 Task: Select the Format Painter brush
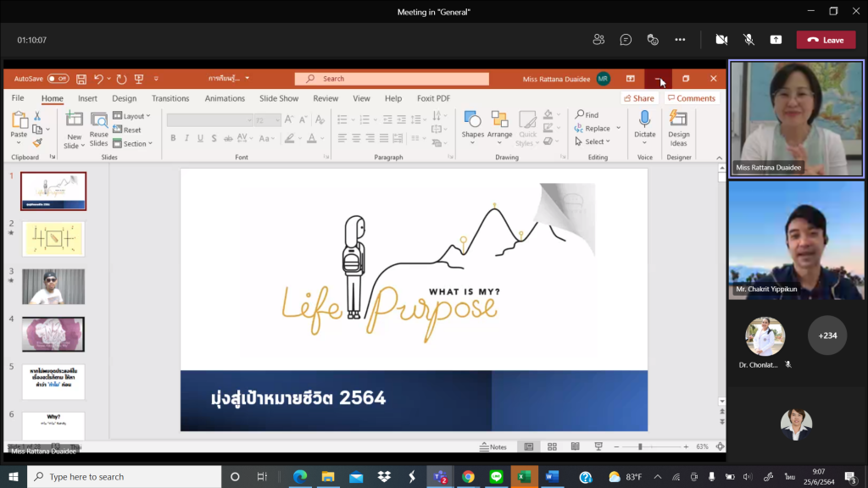[x=37, y=142]
